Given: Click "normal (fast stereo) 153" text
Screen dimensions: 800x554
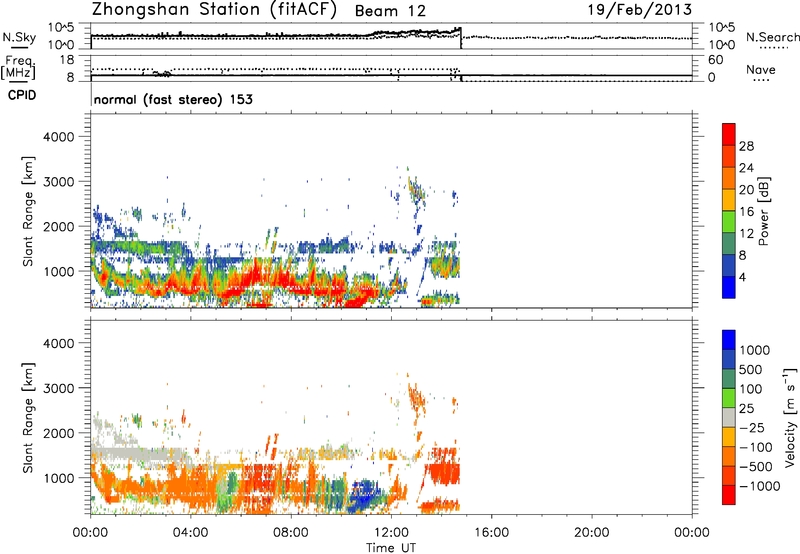Looking at the screenshot, I should click(173, 99).
